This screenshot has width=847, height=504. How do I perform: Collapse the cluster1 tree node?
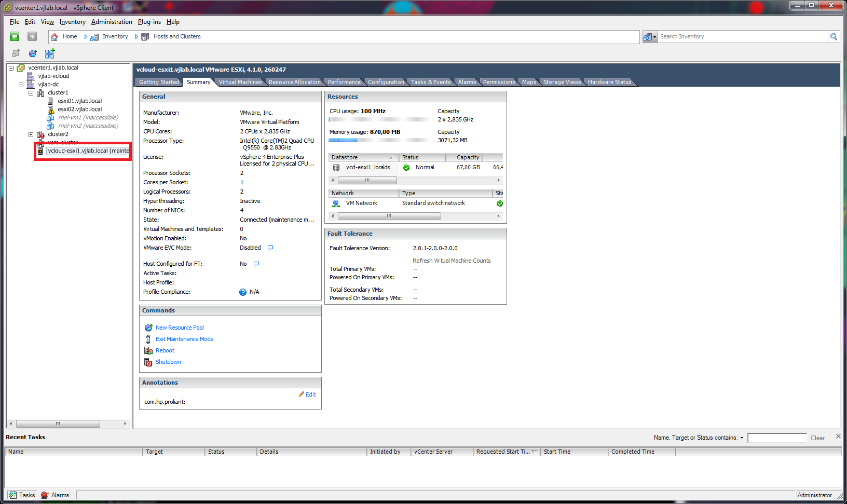pyautogui.click(x=31, y=93)
